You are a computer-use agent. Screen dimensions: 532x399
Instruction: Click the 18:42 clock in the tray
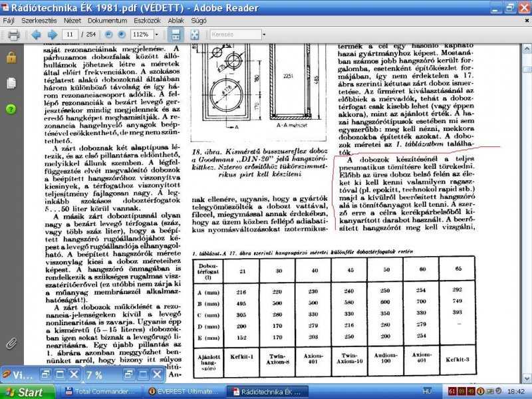[x=516, y=392]
